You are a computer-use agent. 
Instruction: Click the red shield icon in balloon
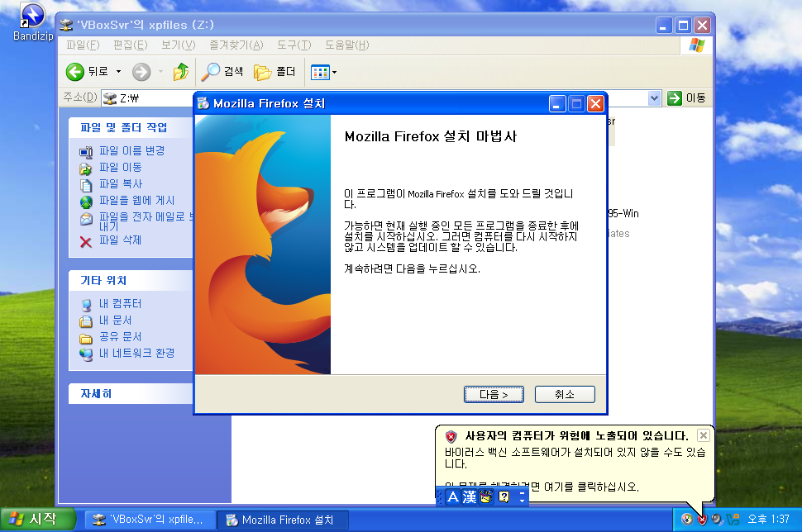[451, 436]
